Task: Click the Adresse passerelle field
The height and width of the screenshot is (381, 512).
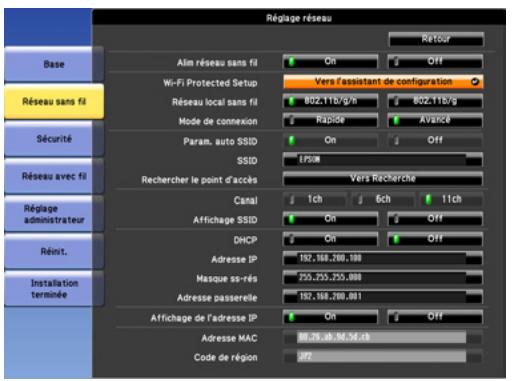Action: [382, 297]
